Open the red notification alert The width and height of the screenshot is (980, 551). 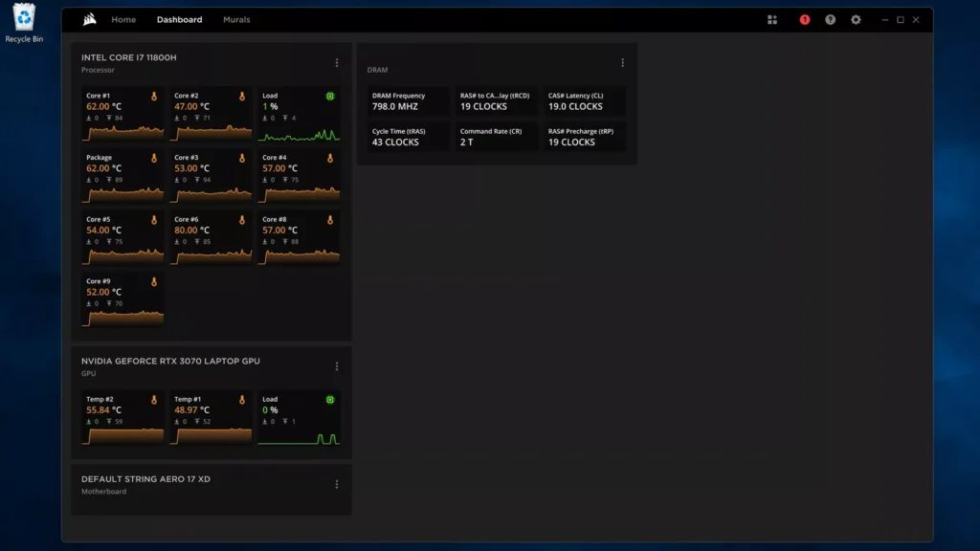(804, 20)
